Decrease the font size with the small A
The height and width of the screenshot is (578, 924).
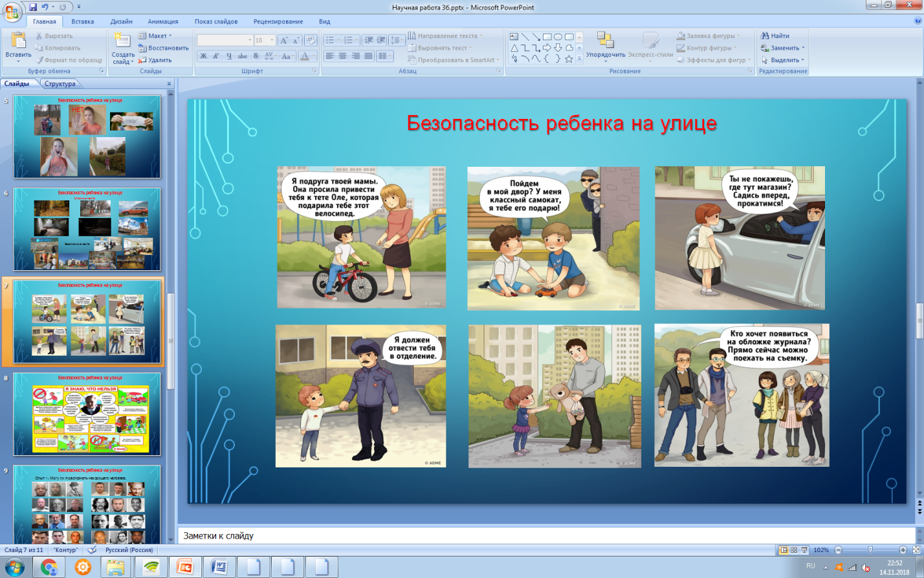(296, 40)
